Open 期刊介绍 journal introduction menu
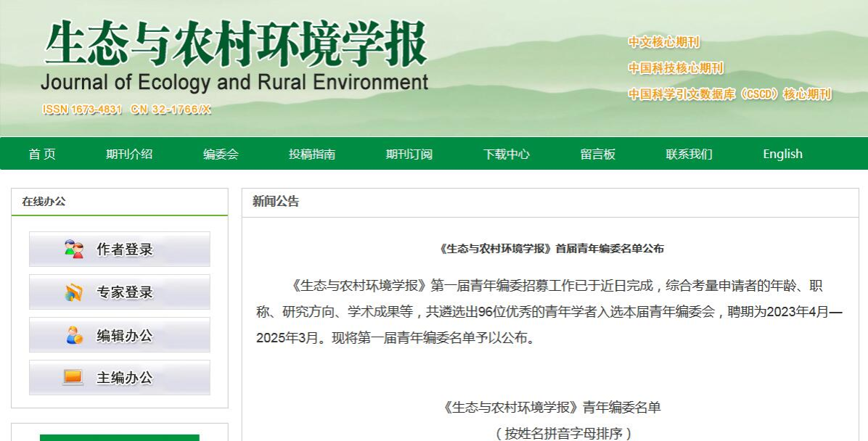The height and width of the screenshot is (441, 868). coord(129,154)
